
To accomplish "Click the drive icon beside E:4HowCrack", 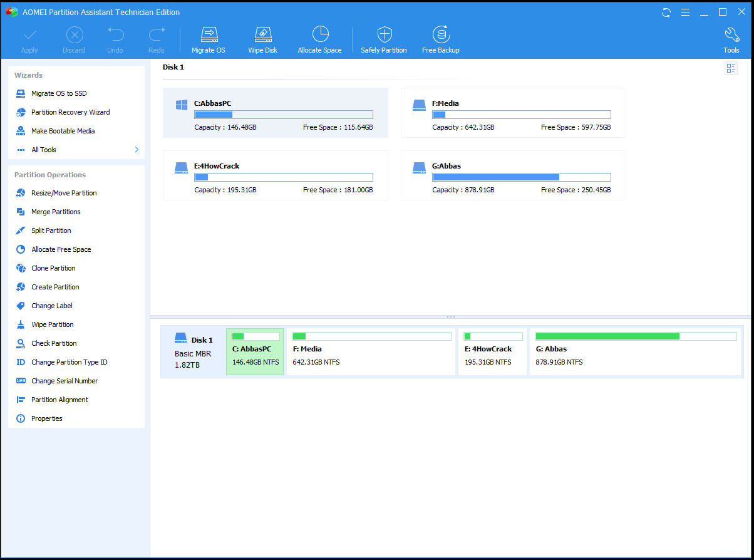I will point(182,168).
